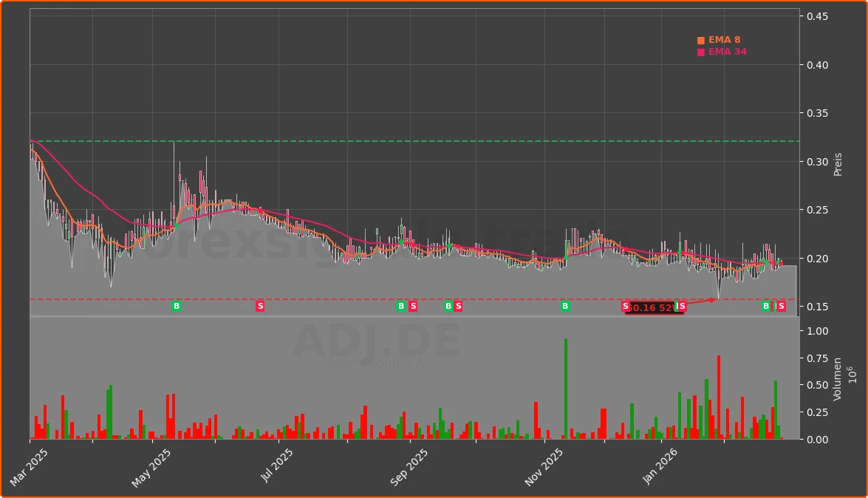Viewport: 868px width, 498px height.
Task: Click the EMA 8 orange color swatch
Action: pyautogui.click(x=700, y=39)
